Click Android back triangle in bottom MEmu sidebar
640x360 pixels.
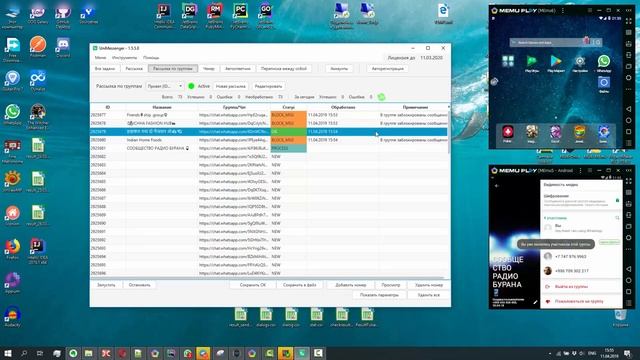pyautogui.click(x=629, y=269)
